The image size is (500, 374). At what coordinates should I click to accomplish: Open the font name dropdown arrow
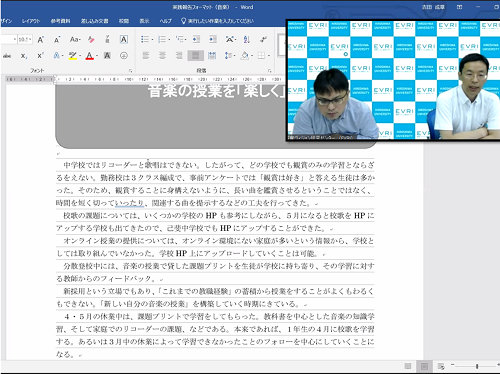coord(15,40)
